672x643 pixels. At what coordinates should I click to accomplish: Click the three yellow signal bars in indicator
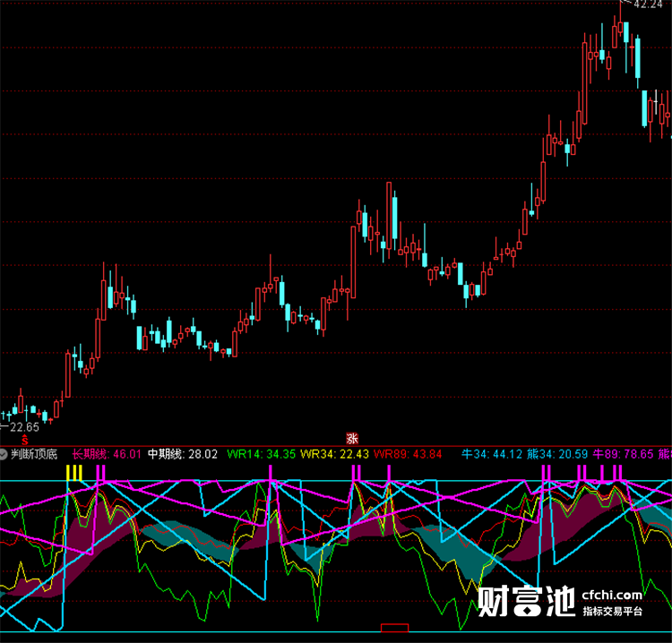74,473
